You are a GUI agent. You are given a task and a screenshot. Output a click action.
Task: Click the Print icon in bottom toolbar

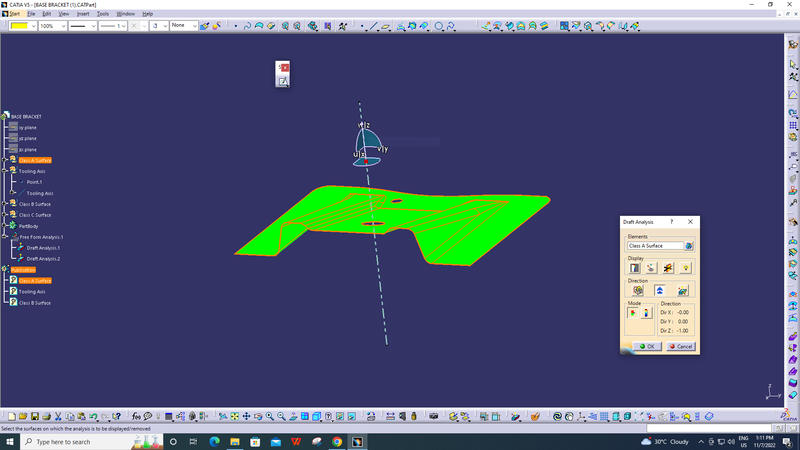(45, 416)
